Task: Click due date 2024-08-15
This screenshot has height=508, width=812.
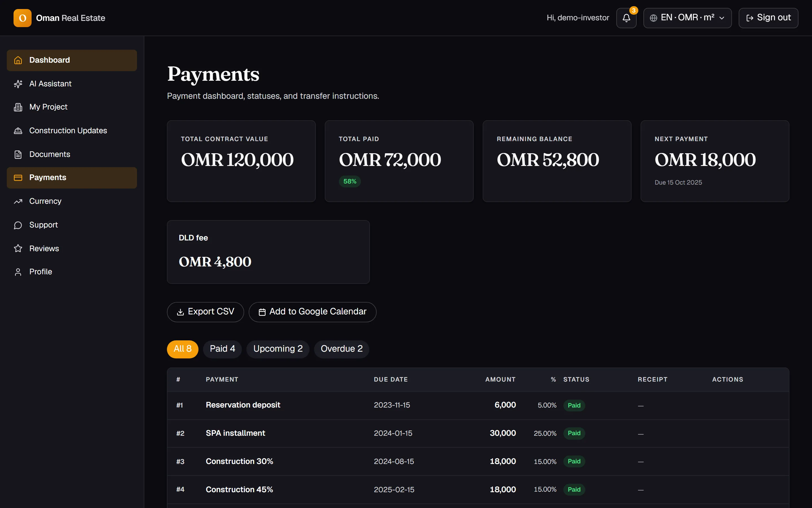Action: (394, 462)
